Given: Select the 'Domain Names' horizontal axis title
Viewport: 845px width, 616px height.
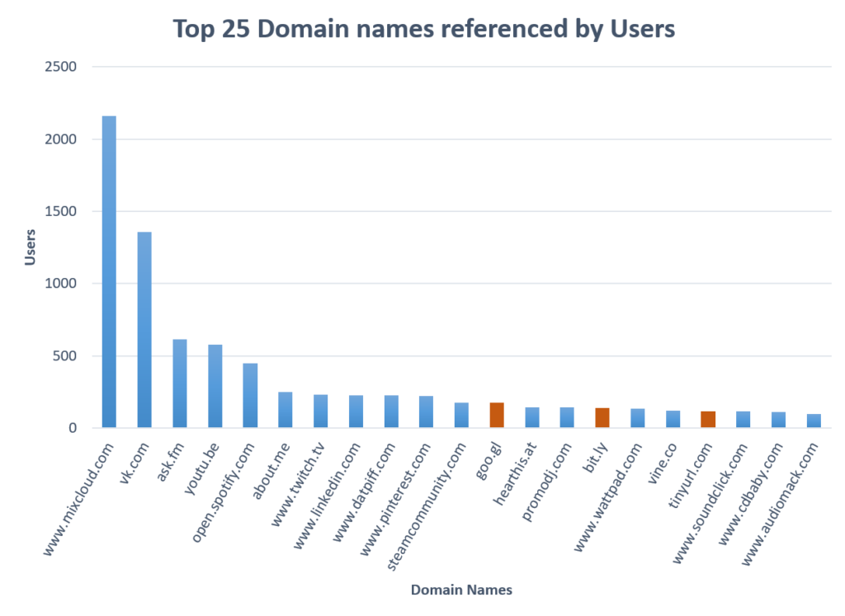Looking at the screenshot, I should (x=461, y=590).
